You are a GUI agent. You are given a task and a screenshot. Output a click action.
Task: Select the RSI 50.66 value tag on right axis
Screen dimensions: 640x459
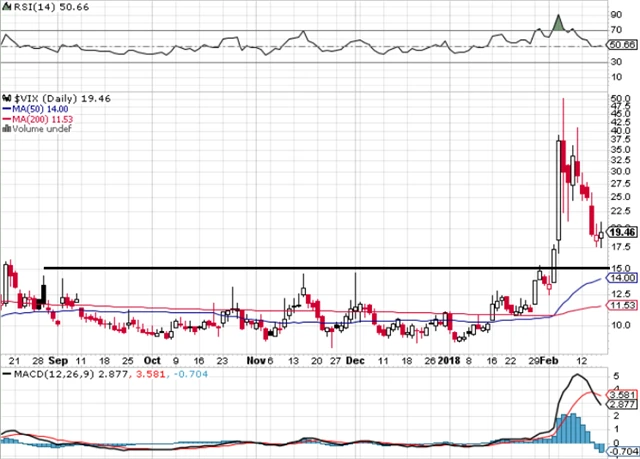tap(622, 46)
